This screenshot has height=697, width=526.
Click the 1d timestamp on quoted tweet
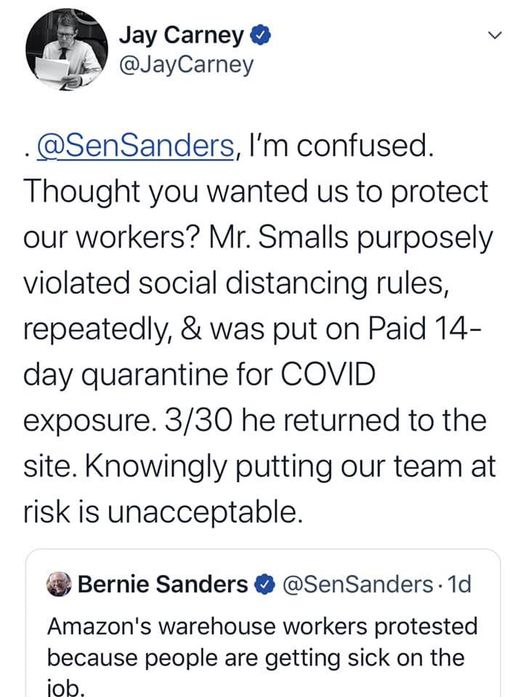[459, 584]
